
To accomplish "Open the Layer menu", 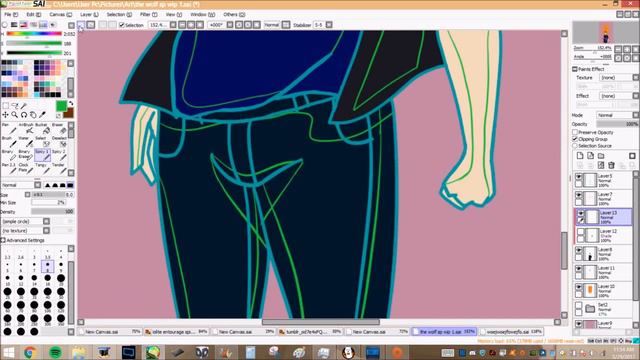I will [89, 14].
